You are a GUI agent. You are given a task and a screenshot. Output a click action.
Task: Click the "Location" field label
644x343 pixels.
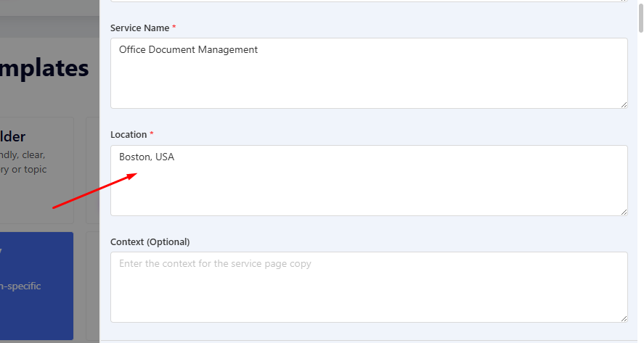(x=129, y=135)
